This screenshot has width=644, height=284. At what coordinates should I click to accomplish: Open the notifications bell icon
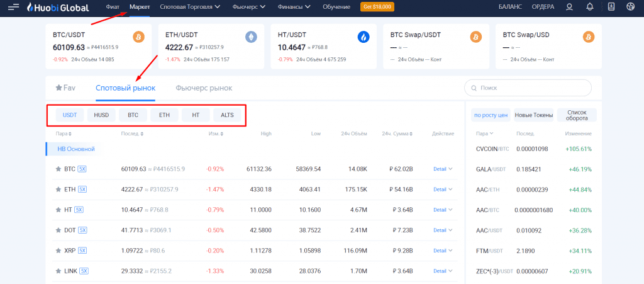point(590,7)
